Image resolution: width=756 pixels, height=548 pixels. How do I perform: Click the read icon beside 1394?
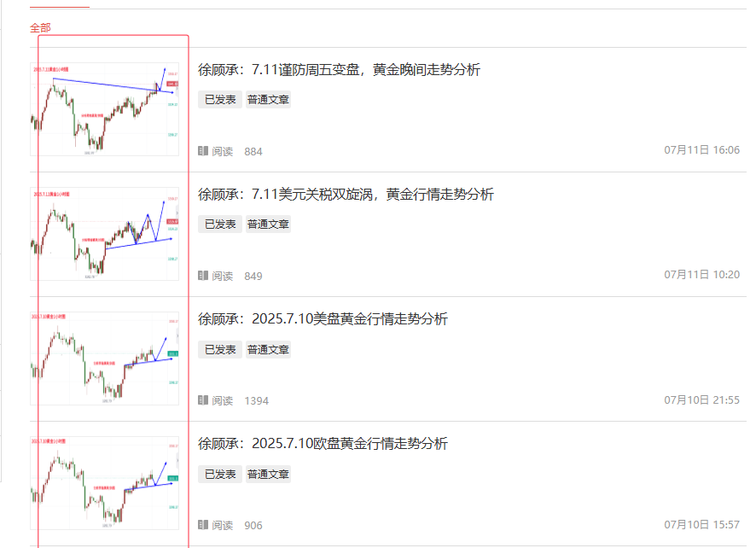(203, 400)
